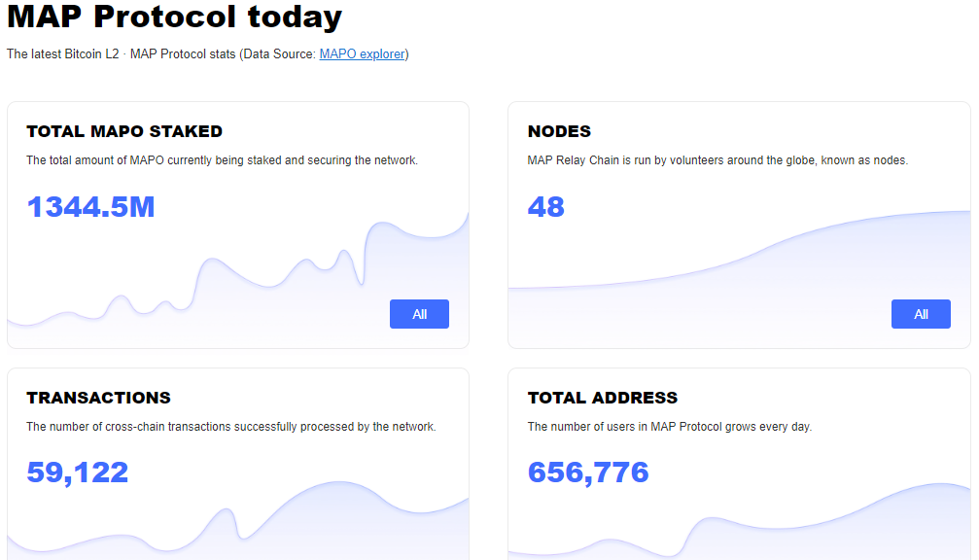The image size is (979, 560).
Task: Select the 59,122 transactions value
Action: [x=78, y=472]
